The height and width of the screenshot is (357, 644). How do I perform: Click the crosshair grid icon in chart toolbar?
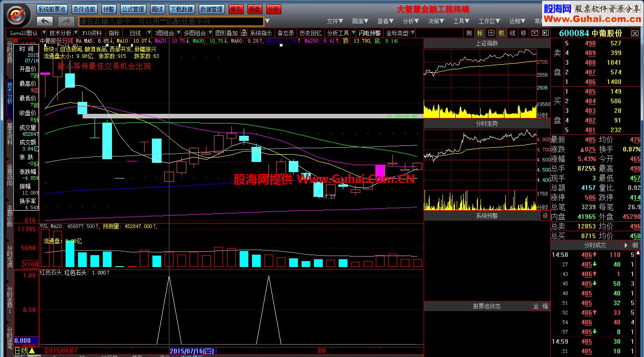tap(491, 33)
